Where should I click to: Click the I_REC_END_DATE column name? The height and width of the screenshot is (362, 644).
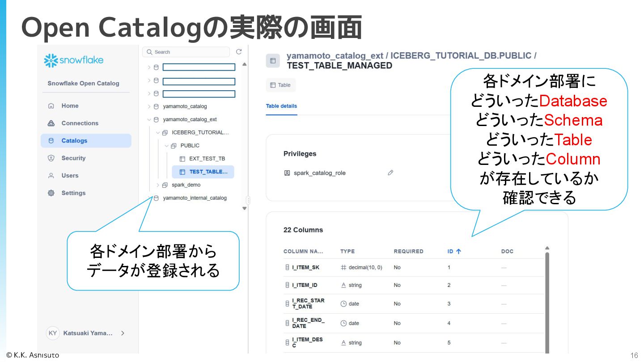click(308, 323)
